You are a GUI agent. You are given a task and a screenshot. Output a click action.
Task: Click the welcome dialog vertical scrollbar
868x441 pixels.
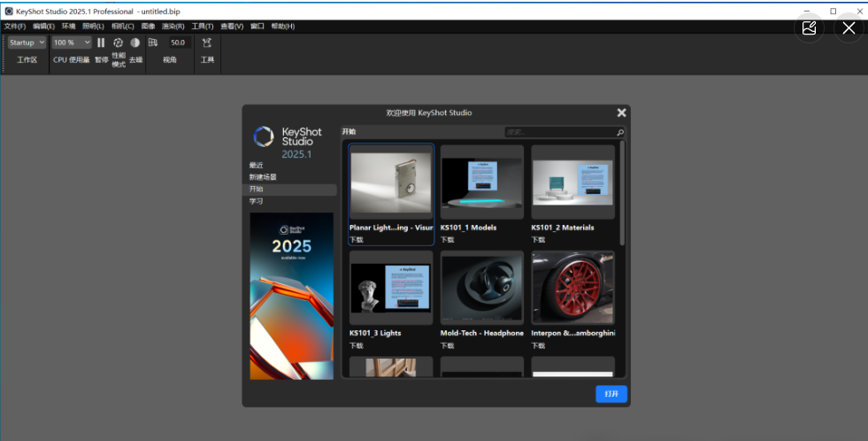(622, 193)
